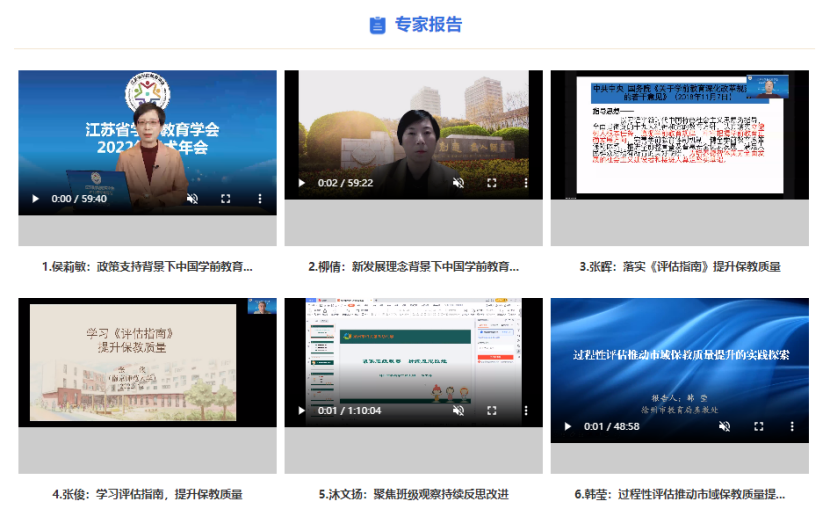Image resolution: width=830 pixels, height=516 pixels.
Task: Toggle mute on the 沐文扬 video
Action: 458,410
